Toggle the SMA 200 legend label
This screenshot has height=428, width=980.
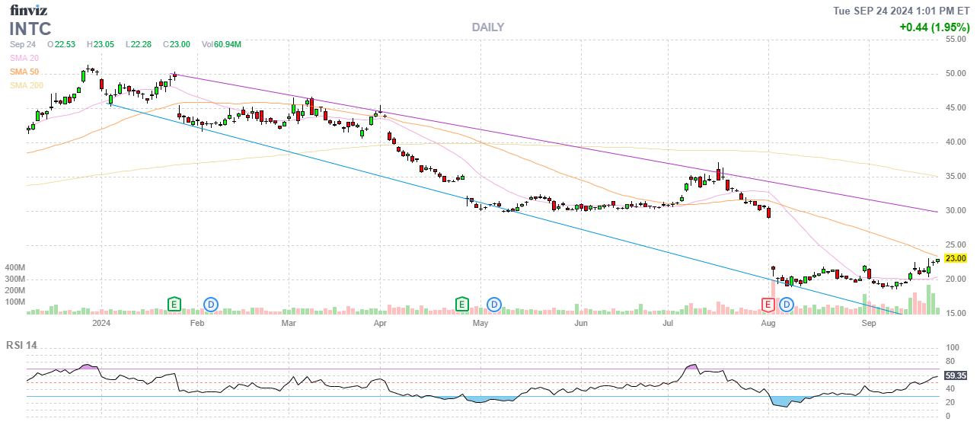(x=27, y=85)
